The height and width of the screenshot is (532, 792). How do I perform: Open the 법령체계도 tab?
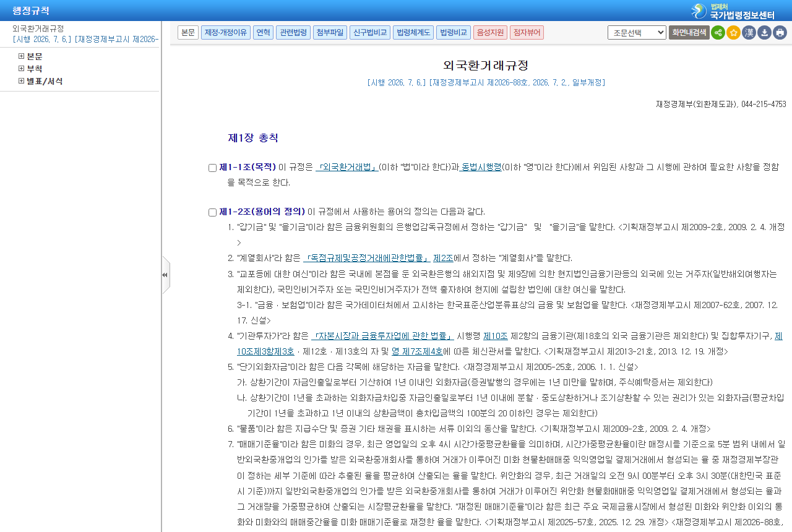413,32
